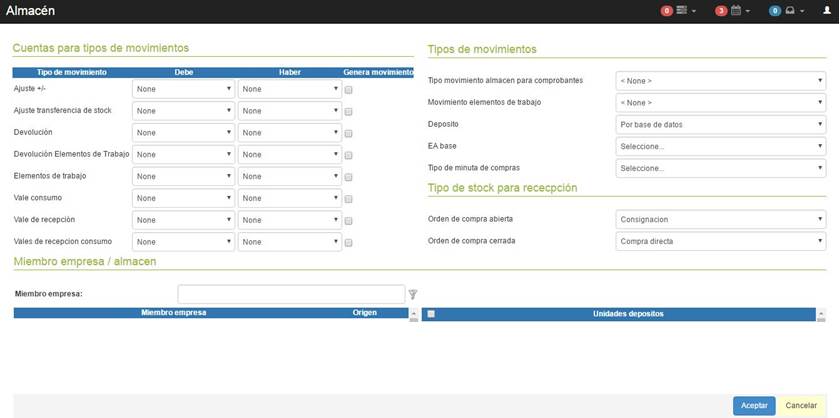Expand Orden de compra abierta dropdown

721,219
